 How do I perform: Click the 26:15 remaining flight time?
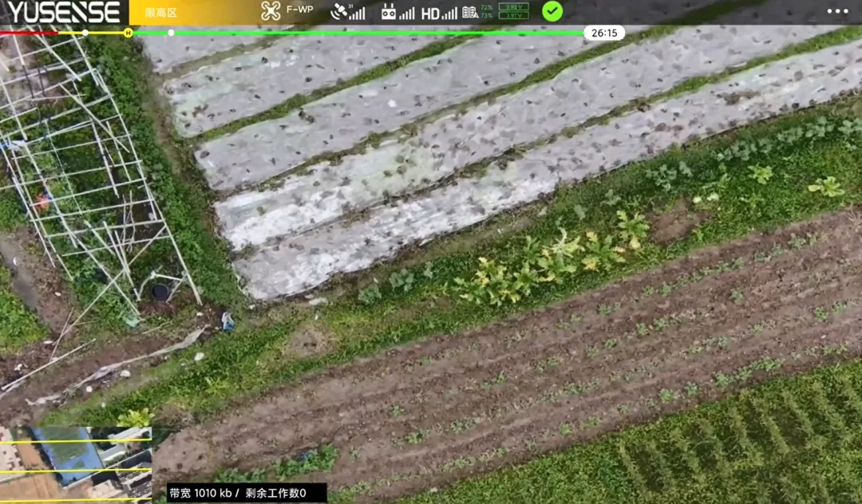coord(603,33)
